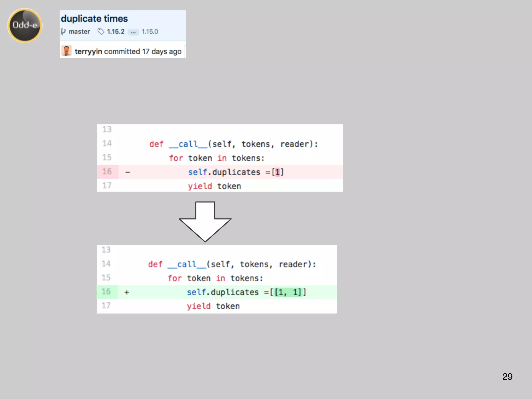The width and height of the screenshot is (532, 399).
Task: Click line number 14 in the top diff
Action: point(107,143)
